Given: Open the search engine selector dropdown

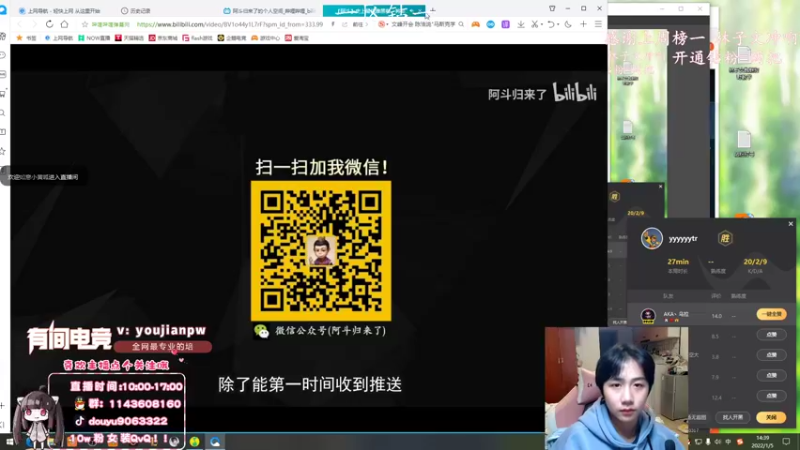Looking at the screenshot, I should pos(383,24).
